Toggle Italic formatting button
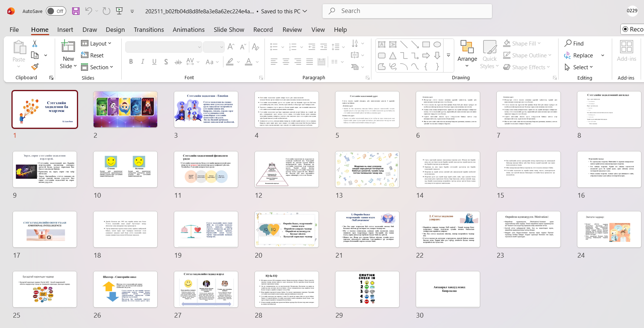Image resolution: width=644 pixels, height=328 pixels. 143,62
